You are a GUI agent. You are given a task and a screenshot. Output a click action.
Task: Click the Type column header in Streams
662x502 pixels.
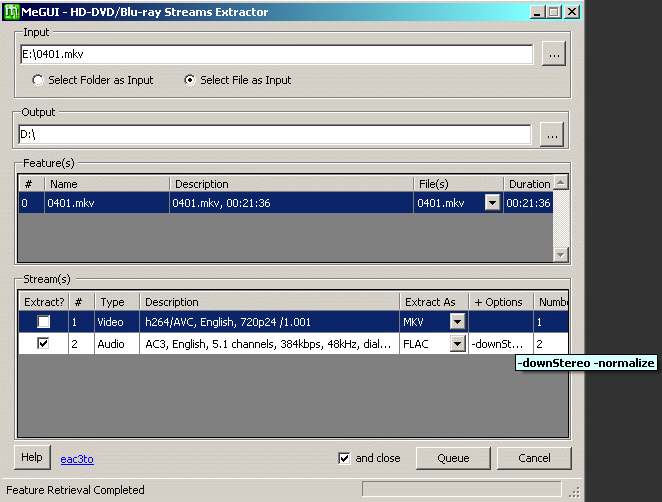click(117, 302)
